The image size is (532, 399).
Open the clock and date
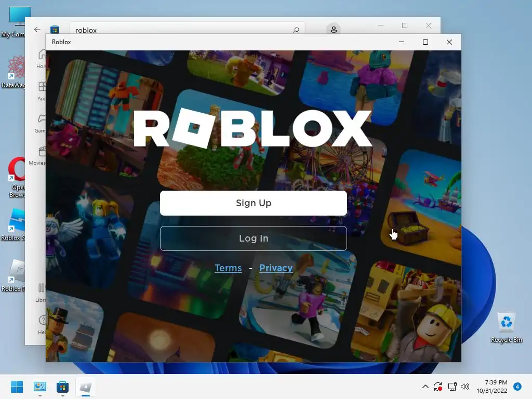(x=492, y=387)
